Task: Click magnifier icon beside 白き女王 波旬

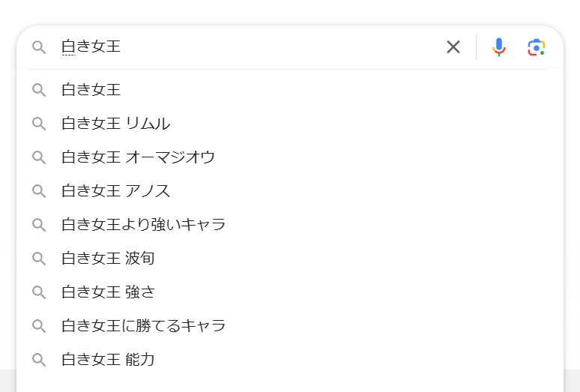Action: (x=39, y=259)
